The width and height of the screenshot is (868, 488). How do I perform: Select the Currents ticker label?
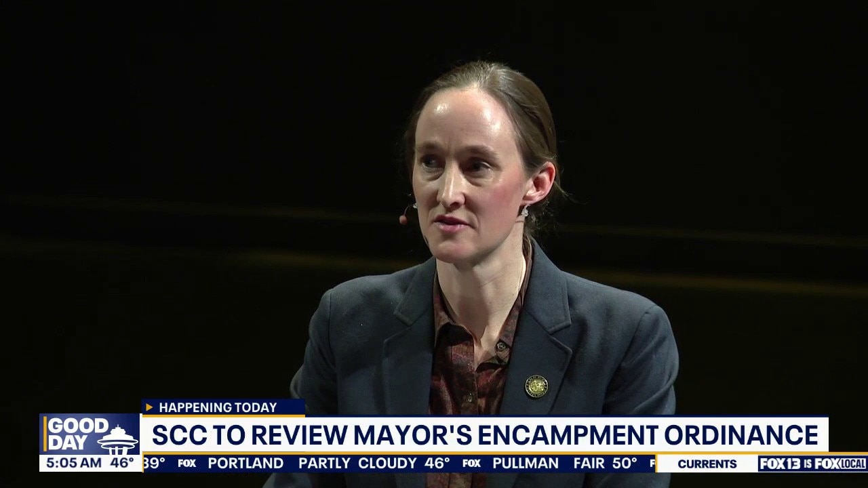click(707, 464)
